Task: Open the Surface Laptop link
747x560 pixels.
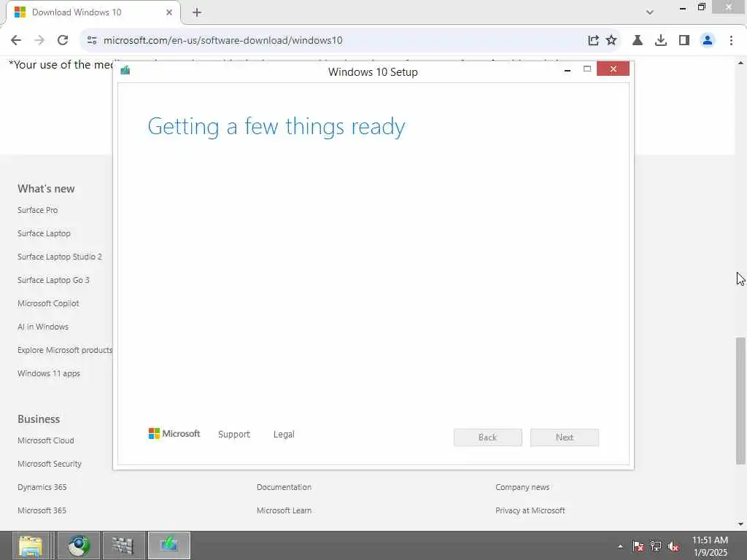Action: click(x=44, y=233)
